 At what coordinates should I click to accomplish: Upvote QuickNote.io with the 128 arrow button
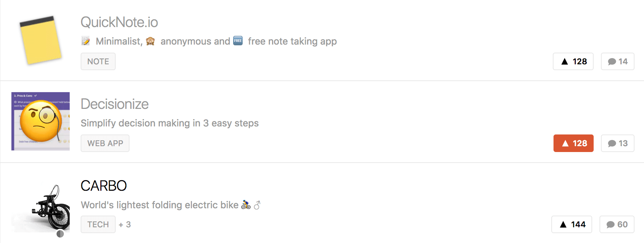point(573,61)
